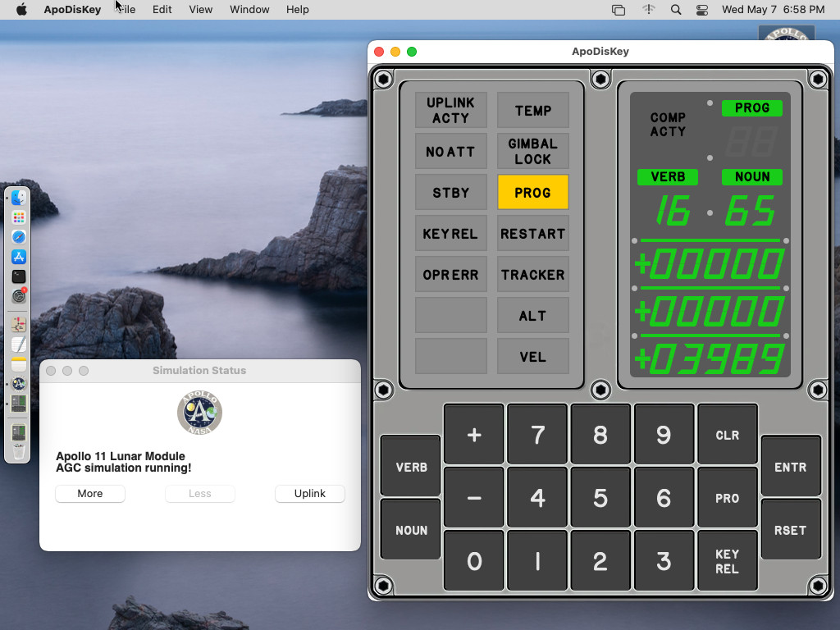Screen dimensions: 840x630
Task: Click the minus sign key
Action: 474,498
